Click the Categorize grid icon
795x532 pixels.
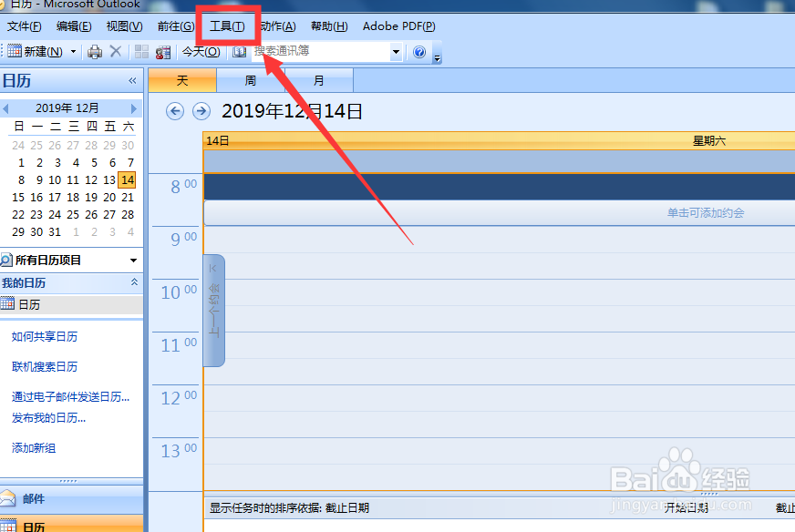tap(141, 52)
